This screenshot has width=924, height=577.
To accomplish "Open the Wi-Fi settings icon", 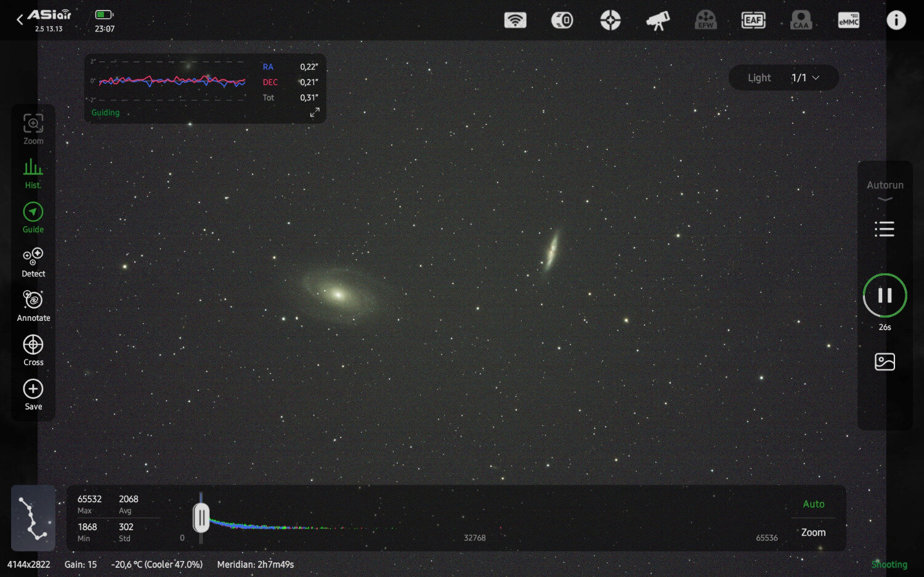I will [515, 20].
